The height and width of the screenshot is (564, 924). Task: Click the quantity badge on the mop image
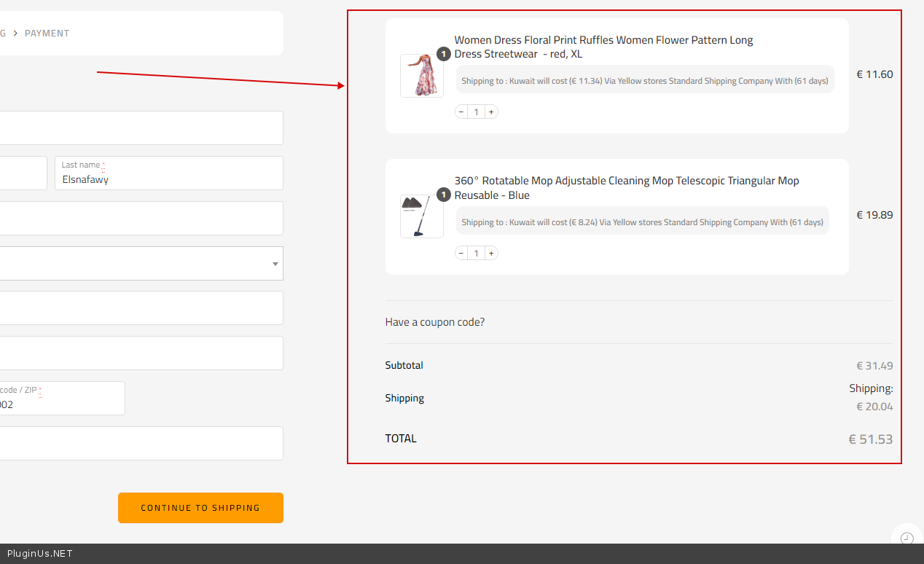(x=444, y=195)
